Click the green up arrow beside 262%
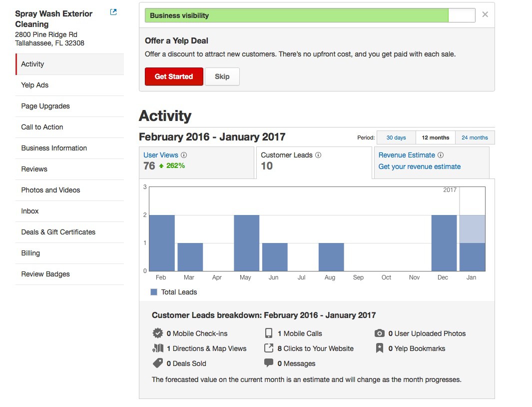This screenshot has width=532, height=407. click(161, 166)
